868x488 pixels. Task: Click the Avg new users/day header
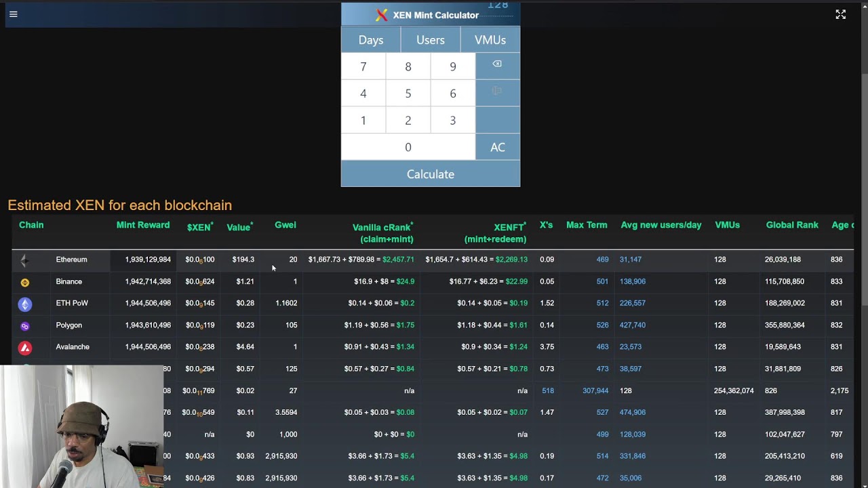click(x=661, y=225)
